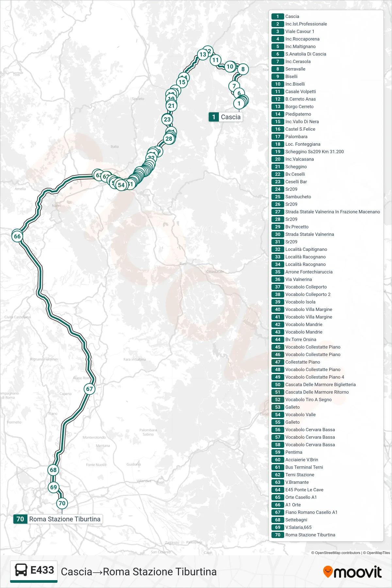Click the Cascia→Roma Stazione Tiburtina route title
Screen dimensions: 392x588
coord(139,572)
